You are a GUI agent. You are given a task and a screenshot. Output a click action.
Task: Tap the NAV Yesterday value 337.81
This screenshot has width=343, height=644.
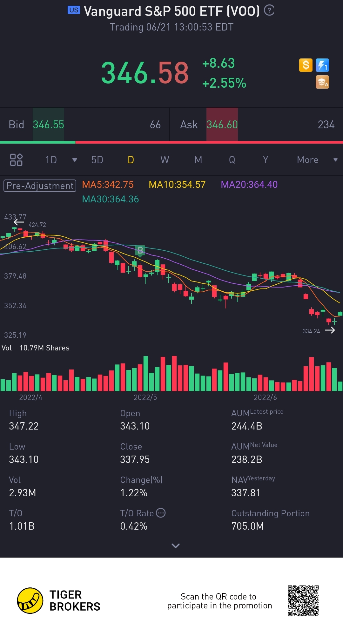click(246, 493)
